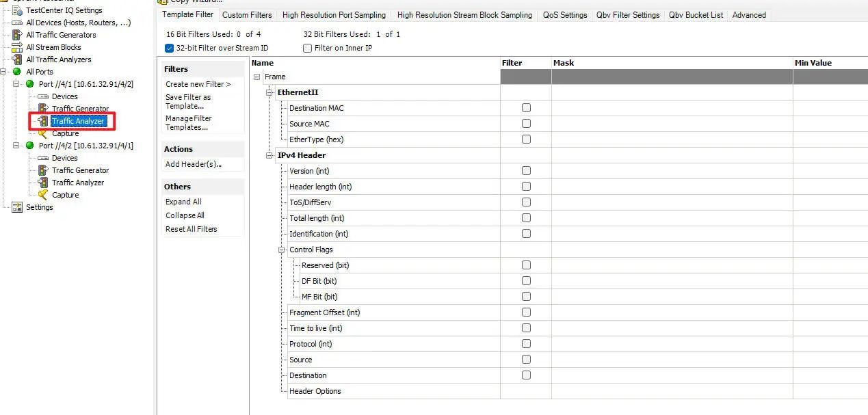The height and width of the screenshot is (415, 868).
Task: Select Traffic Analyzer under Port //4/2
Action: click(78, 183)
